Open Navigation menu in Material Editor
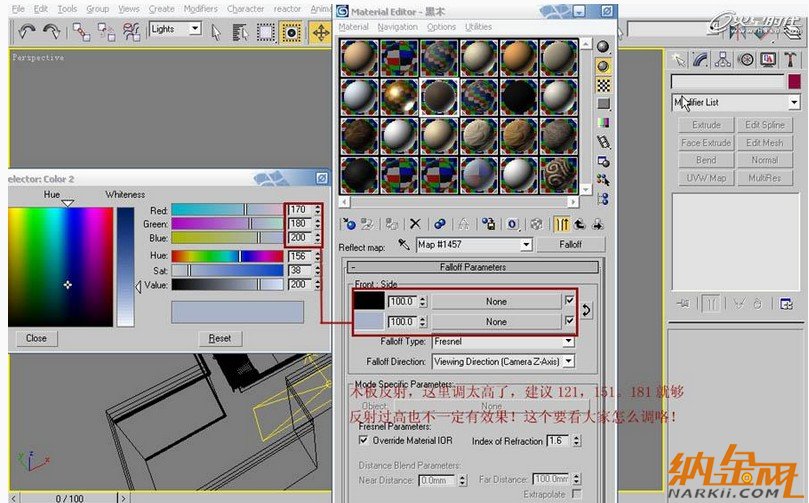Screen dimensions: 809x503 point(397,27)
